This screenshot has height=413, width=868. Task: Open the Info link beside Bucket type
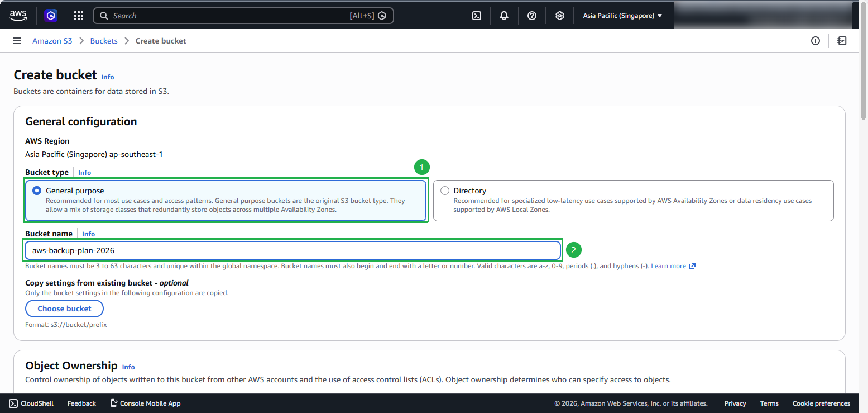tap(84, 173)
